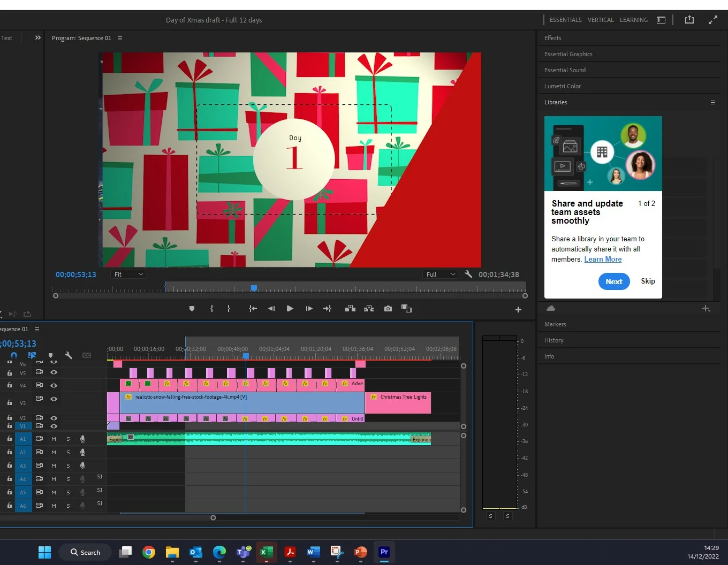The height and width of the screenshot is (565, 728).
Task: Click the Libraries cloud sync icon
Action: [x=551, y=308]
